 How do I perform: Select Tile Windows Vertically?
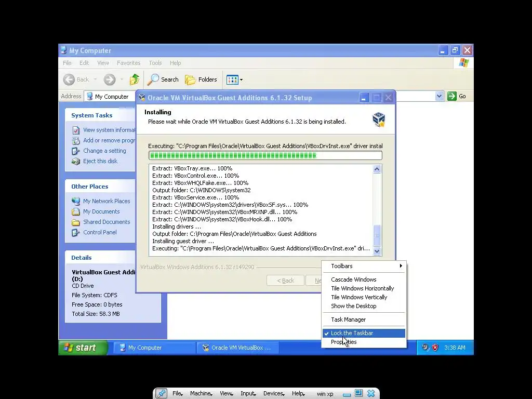[x=364, y=297]
